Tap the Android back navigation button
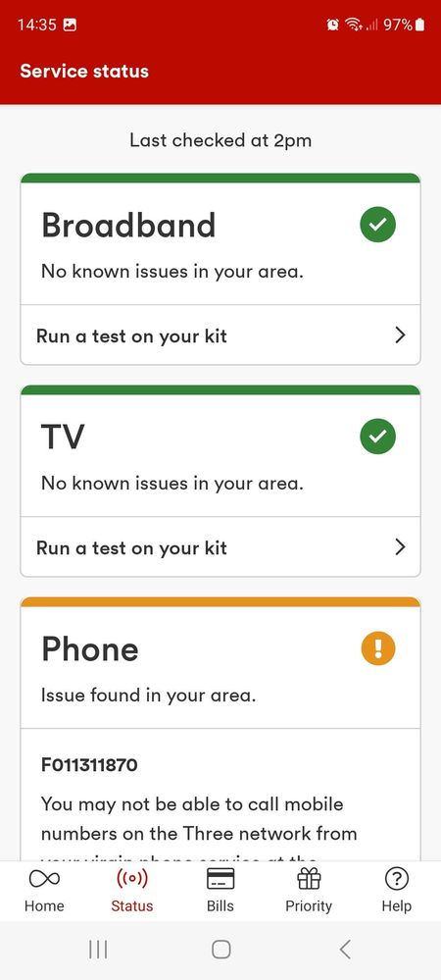Viewport: 441px width, 980px height. pyautogui.click(x=345, y=950)
